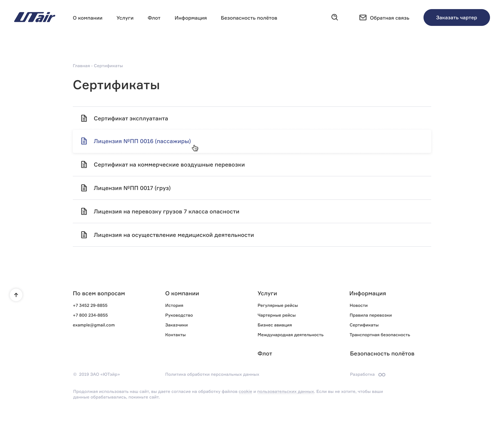Click the По всем вопросам heading

pos(99,293)
